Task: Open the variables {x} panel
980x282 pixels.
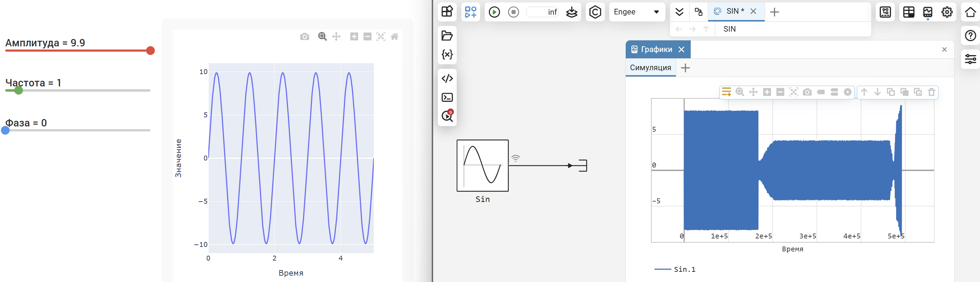Action: pyautogui.click(x=447, y=54)
